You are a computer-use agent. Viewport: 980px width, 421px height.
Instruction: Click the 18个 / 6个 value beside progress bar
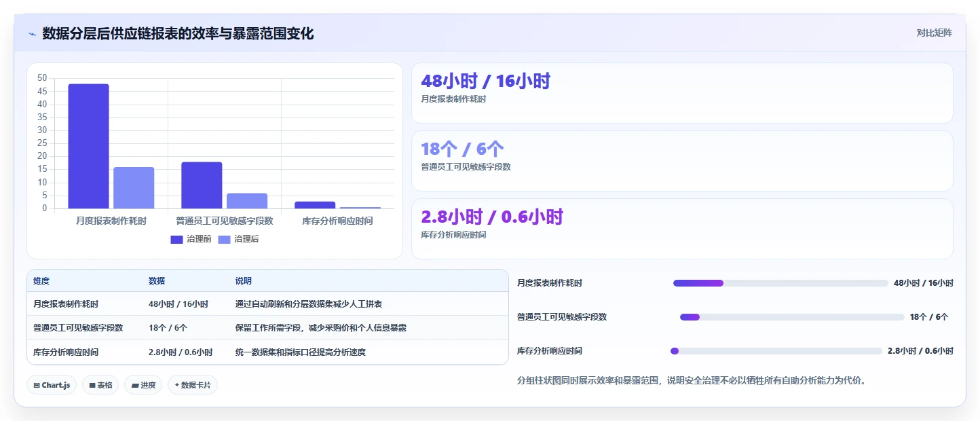929,317
